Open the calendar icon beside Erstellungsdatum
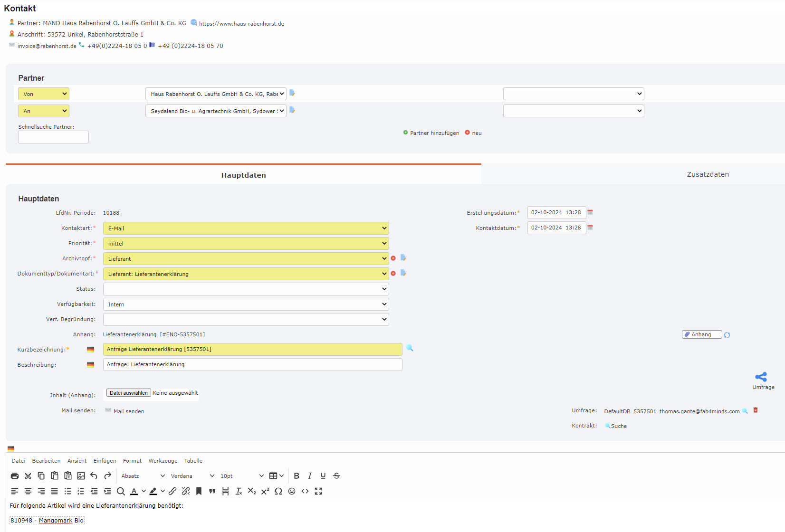The width and height of the screenshot is (785, 532). pyautogui.click(x=590, y=212)
